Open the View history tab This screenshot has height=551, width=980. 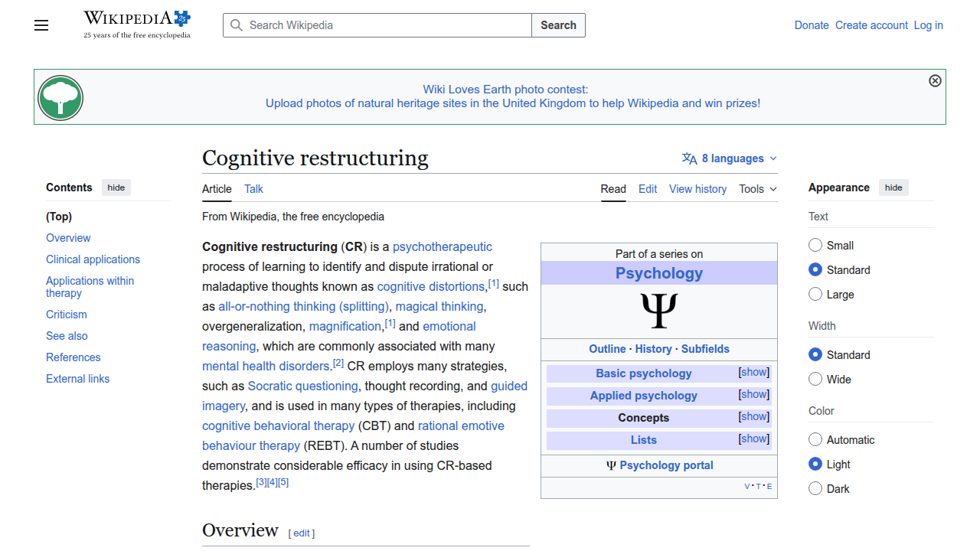click(x=697, y=189)
